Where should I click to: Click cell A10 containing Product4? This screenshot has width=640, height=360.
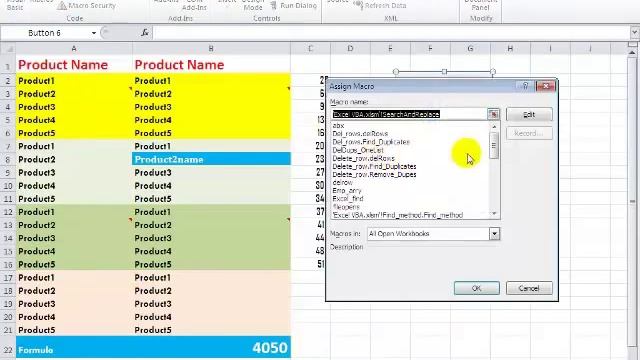[74, 186]
